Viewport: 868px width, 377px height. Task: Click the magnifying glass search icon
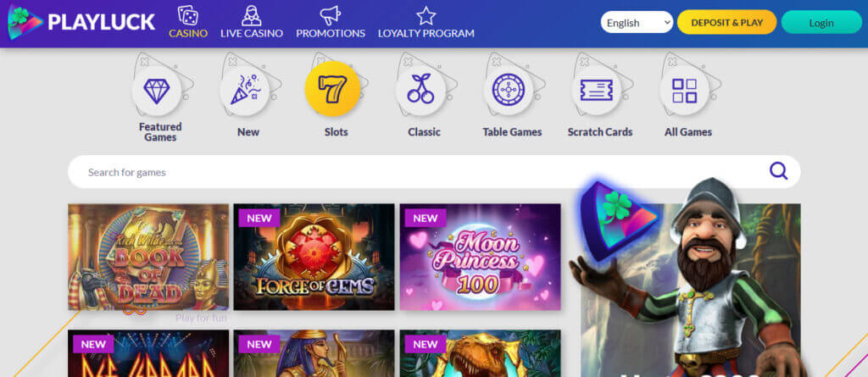click(778, 171)
